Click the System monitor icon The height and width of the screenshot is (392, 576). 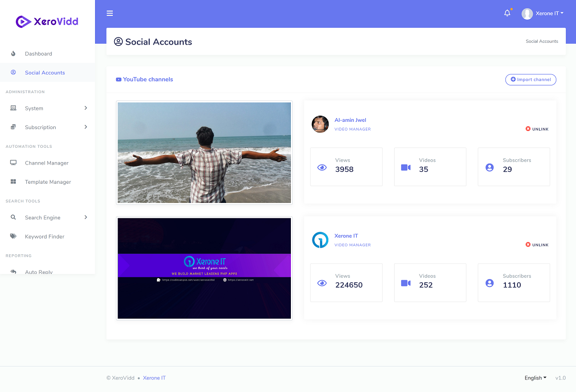click(x=13, y=108)
